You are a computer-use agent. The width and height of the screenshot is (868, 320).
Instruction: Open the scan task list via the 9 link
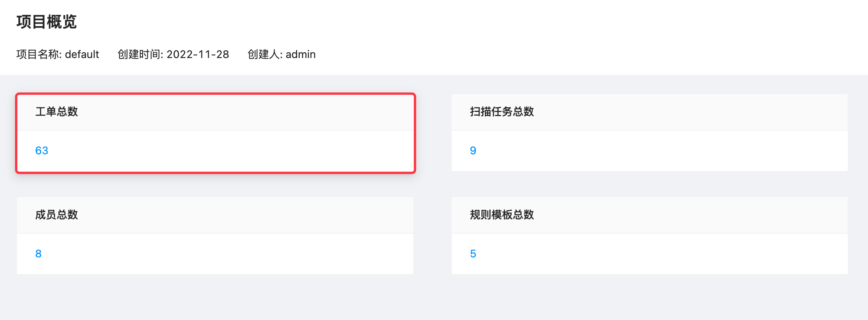click(x=473, y=150)
